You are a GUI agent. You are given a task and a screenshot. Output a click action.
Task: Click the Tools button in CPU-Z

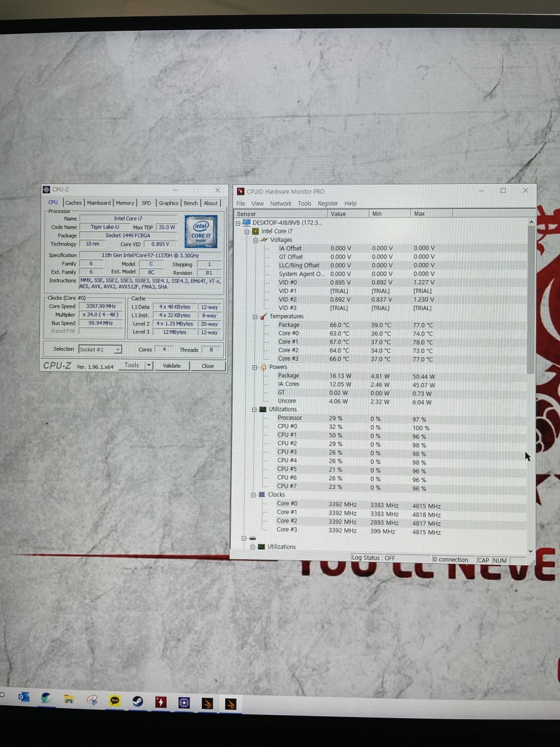tap(132, 365)
